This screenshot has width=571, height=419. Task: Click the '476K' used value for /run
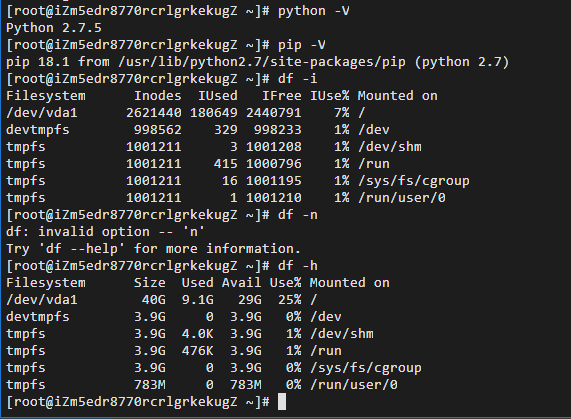coord(198,351)
